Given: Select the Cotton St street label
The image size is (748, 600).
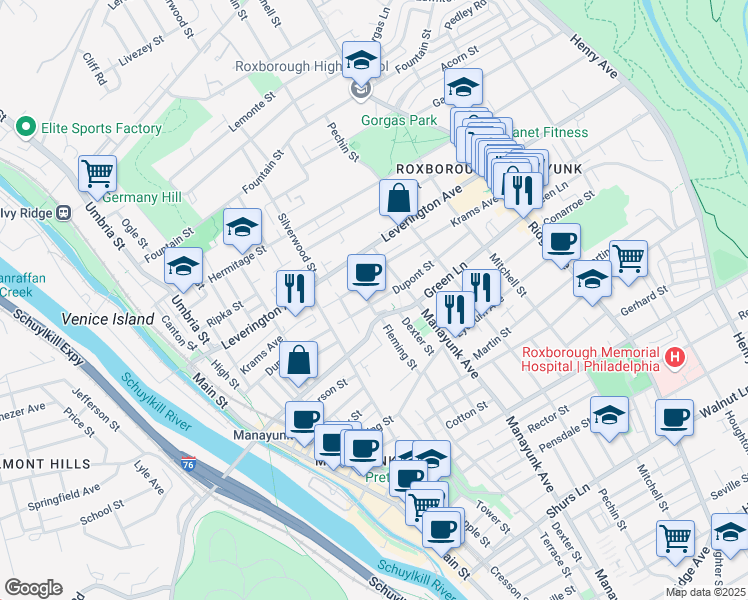Looking at the screenshot, I should point(467,415).
